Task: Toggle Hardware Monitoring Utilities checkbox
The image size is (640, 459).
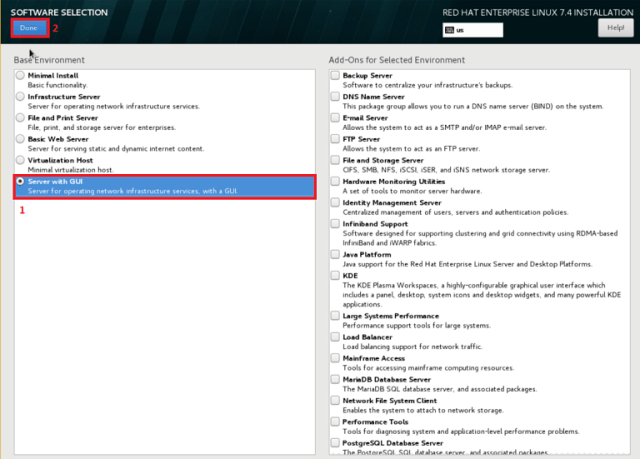Action: (335, 182)
